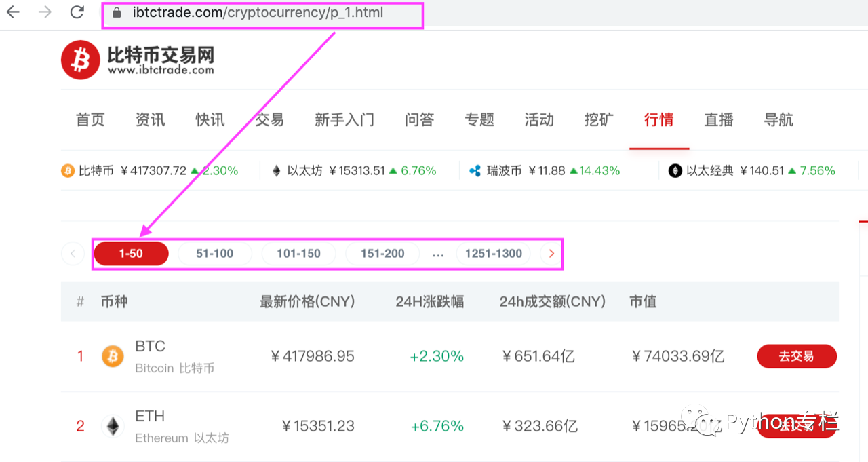
Task: Click the BTC coin icon in table
Action: [113, 356]
